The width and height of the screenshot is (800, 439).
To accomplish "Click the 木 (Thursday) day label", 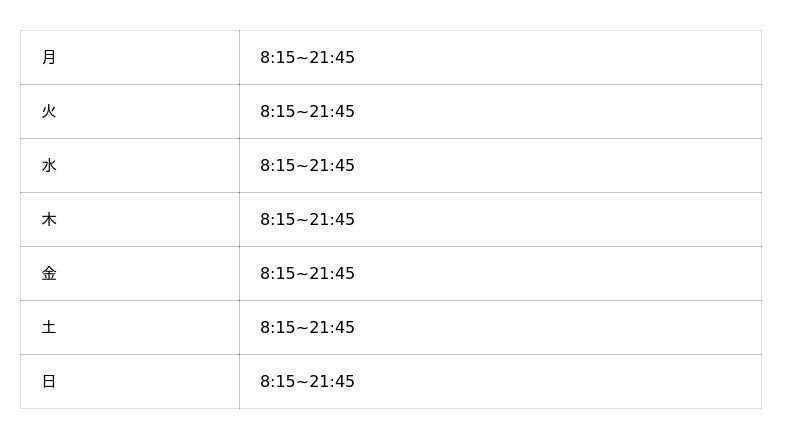I will (49, 220).
